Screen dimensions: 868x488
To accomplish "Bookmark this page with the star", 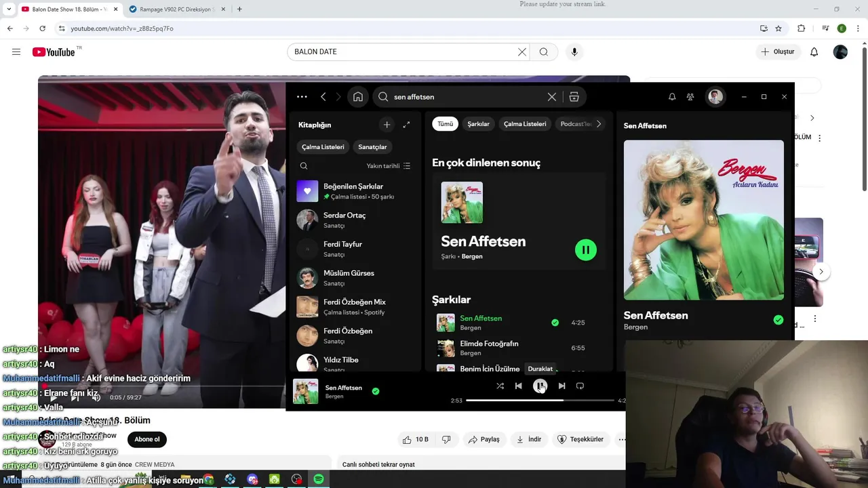I will tap(778, 28).
